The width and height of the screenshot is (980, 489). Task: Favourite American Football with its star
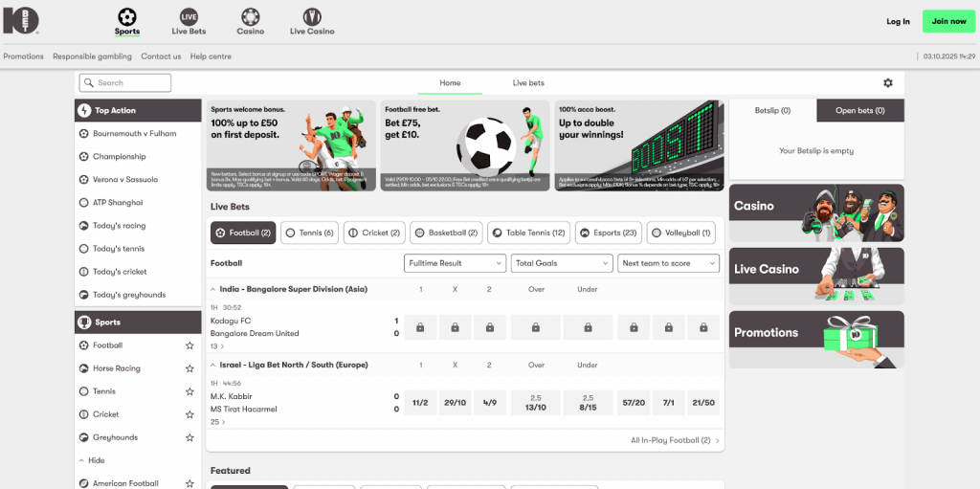click(x=189, y=483)
